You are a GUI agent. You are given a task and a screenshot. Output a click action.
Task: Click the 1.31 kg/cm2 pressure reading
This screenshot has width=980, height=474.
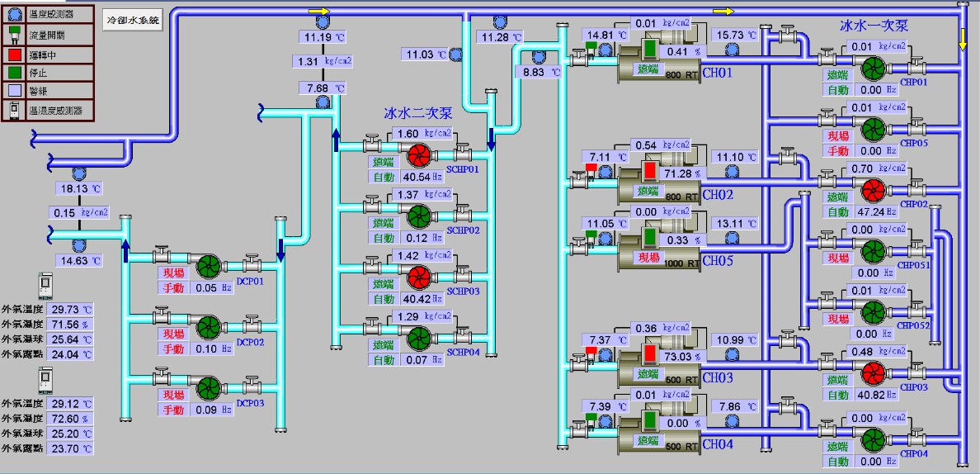(324, 61)
